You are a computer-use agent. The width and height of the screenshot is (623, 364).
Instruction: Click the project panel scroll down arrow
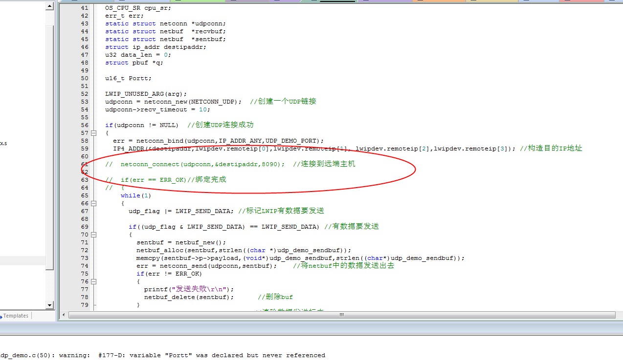pyautogui.click(x=49, y=305)
